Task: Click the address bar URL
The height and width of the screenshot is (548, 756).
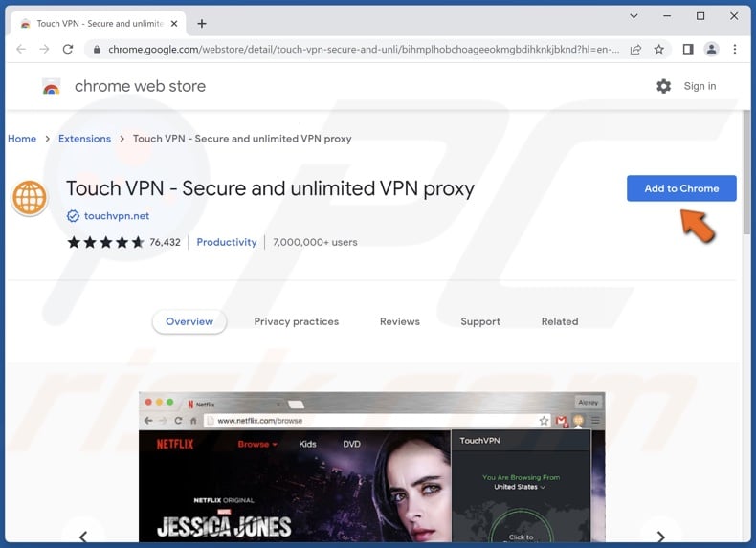Action: pos(364,49)
